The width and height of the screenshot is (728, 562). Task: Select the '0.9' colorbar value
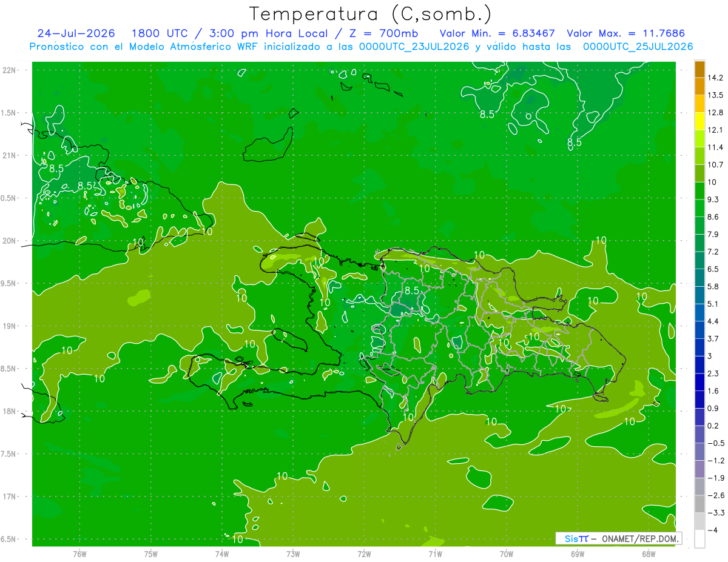713,408
